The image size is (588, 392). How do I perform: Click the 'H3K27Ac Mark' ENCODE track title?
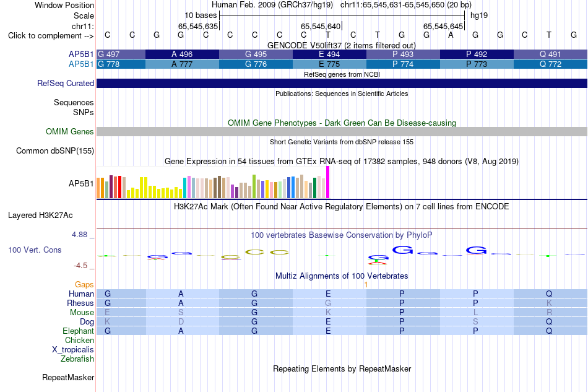[x=342, y=207]
